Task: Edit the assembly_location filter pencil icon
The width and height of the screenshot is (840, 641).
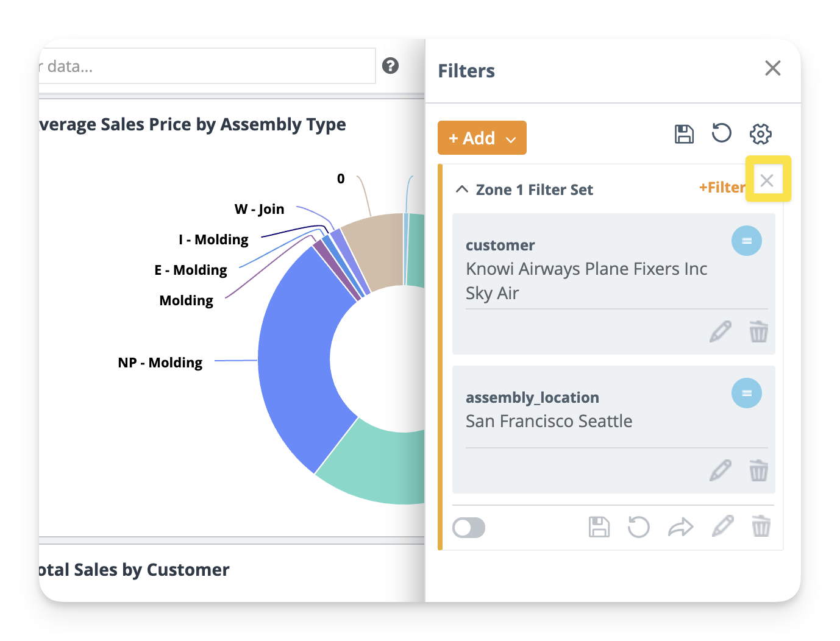Action: (x=721, y=470)
